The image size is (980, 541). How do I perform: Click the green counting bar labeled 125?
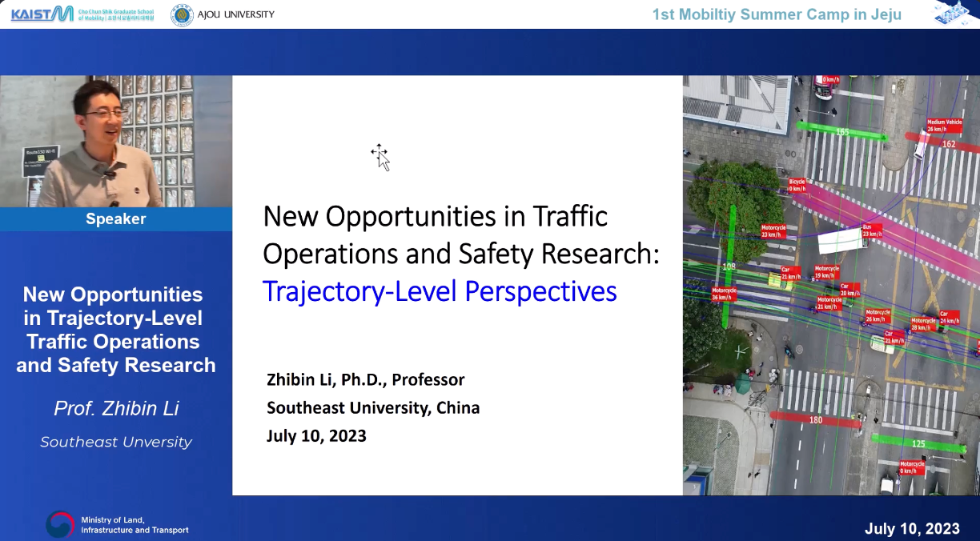pyautogui.click(x=914, y=443)
